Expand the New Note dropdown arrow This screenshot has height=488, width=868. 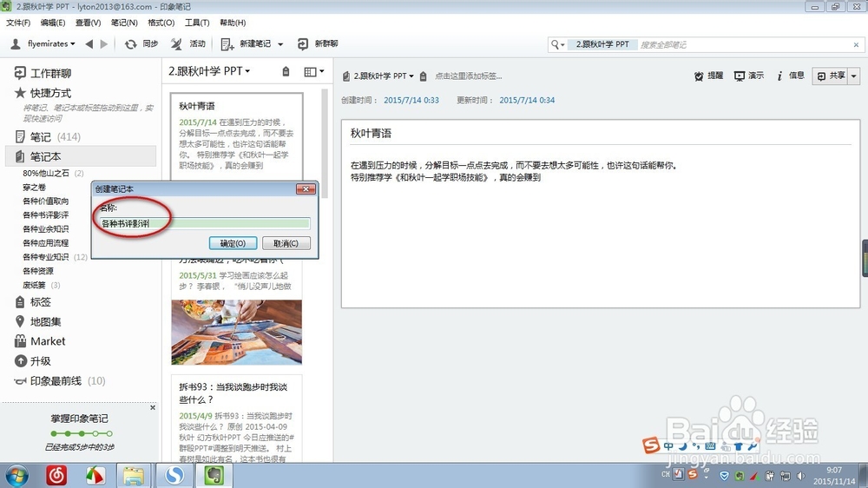point(280,43)
